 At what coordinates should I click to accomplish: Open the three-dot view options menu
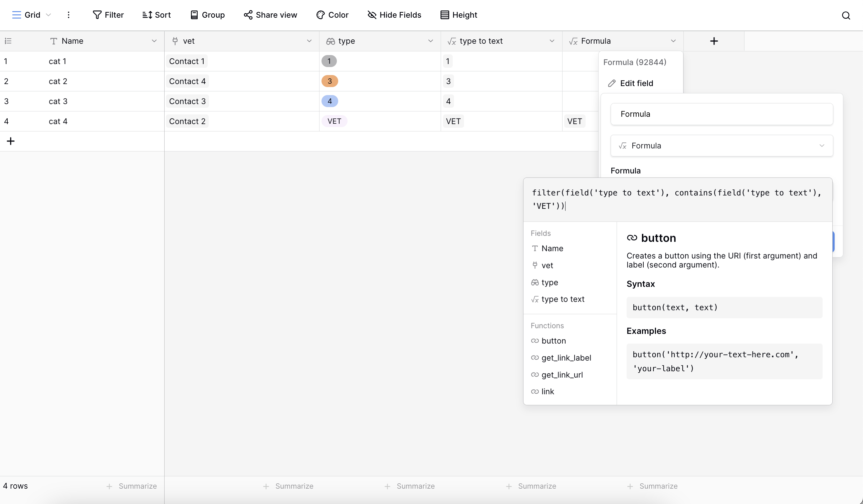pyautogui.click(x=68, y=15)
